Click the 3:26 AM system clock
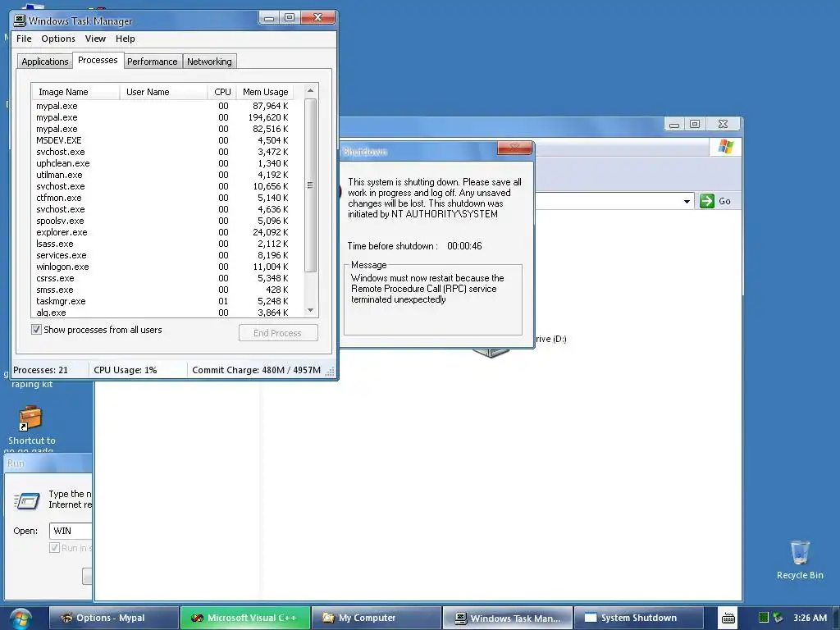840x630 pixels. click(810, 618)
